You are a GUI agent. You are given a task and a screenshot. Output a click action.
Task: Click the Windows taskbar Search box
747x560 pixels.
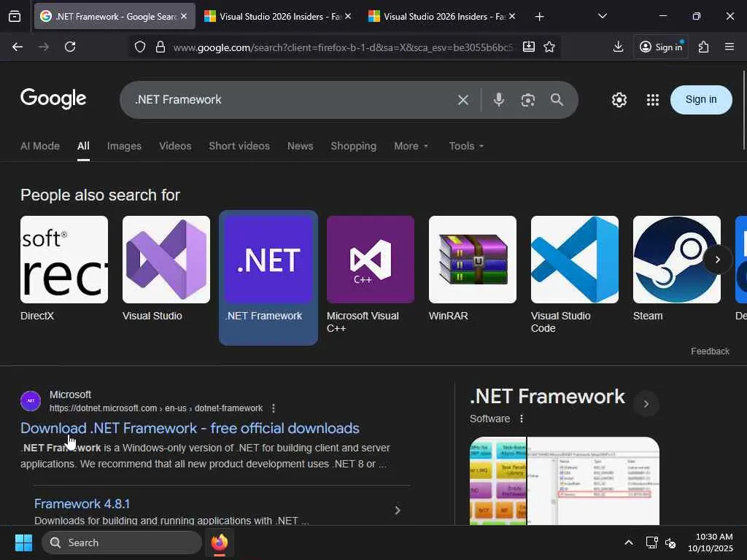[122, 542]
